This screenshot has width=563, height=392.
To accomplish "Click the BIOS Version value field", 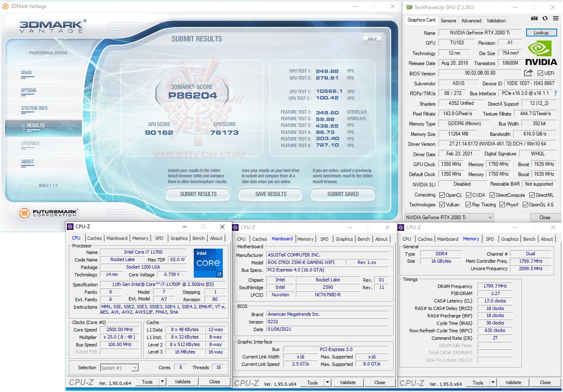I will click(x=480, y=73).
